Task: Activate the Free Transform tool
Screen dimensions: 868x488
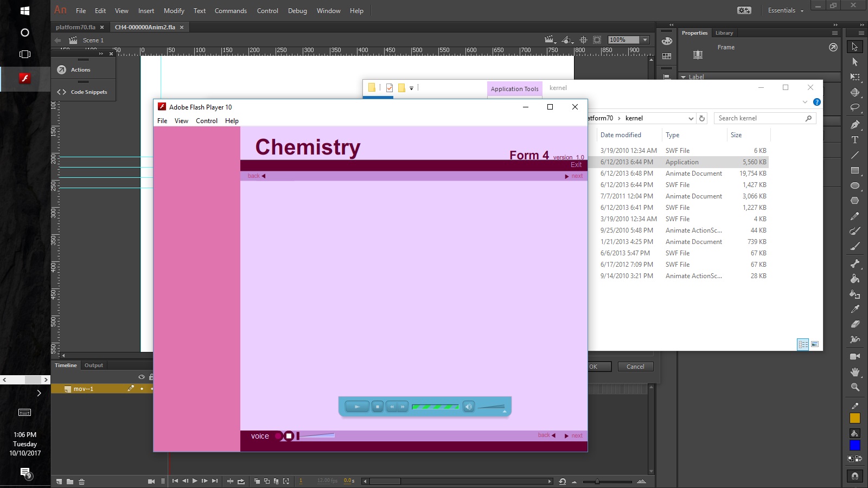Action: [855, 77]
